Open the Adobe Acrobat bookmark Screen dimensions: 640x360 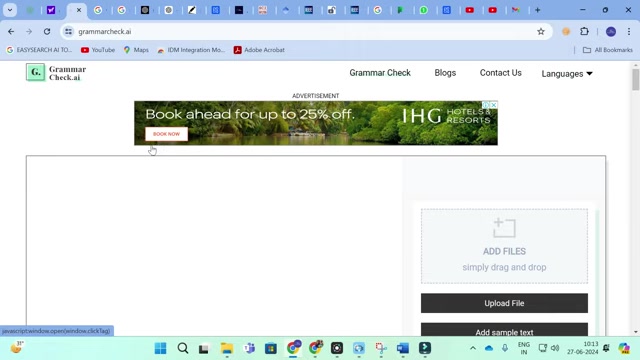(259, 50)
